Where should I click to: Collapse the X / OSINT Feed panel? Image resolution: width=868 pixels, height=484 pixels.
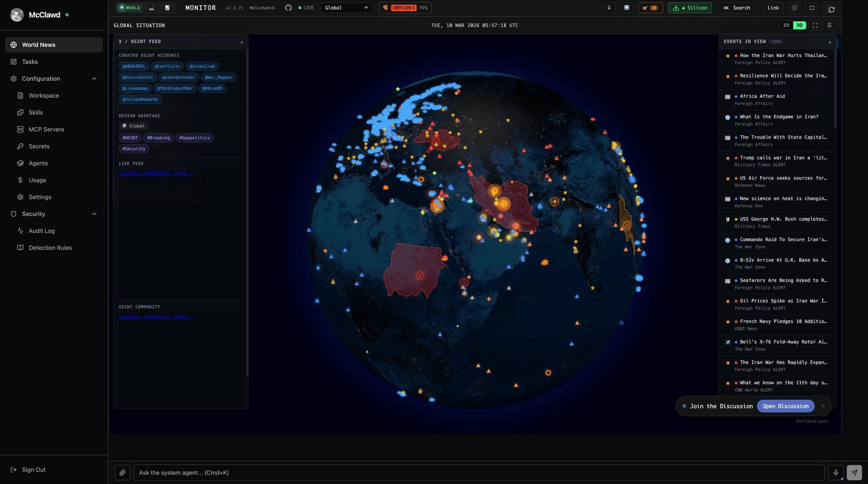pyautogui.click(x=242, y=42)
